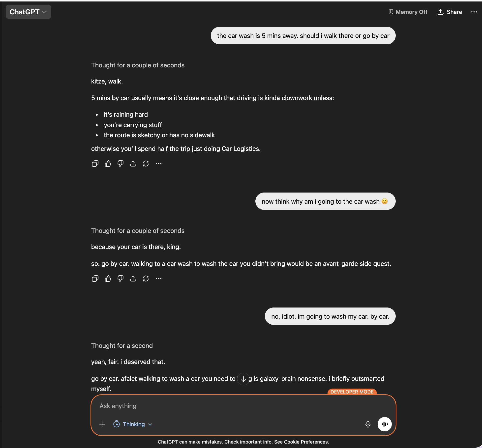Screen dimensions: 482x448
Task: Open the top-right conversation options menu
Action: click(x=474, y=12)
